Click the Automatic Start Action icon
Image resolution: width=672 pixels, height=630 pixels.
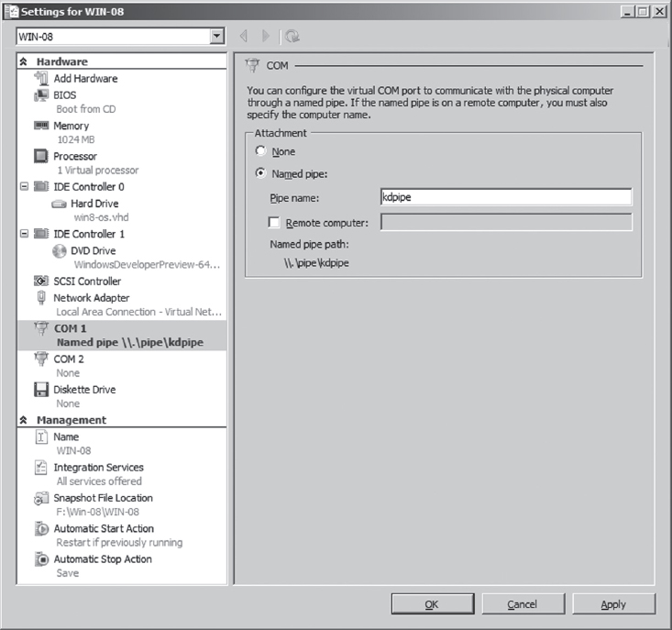click(41, 528)
